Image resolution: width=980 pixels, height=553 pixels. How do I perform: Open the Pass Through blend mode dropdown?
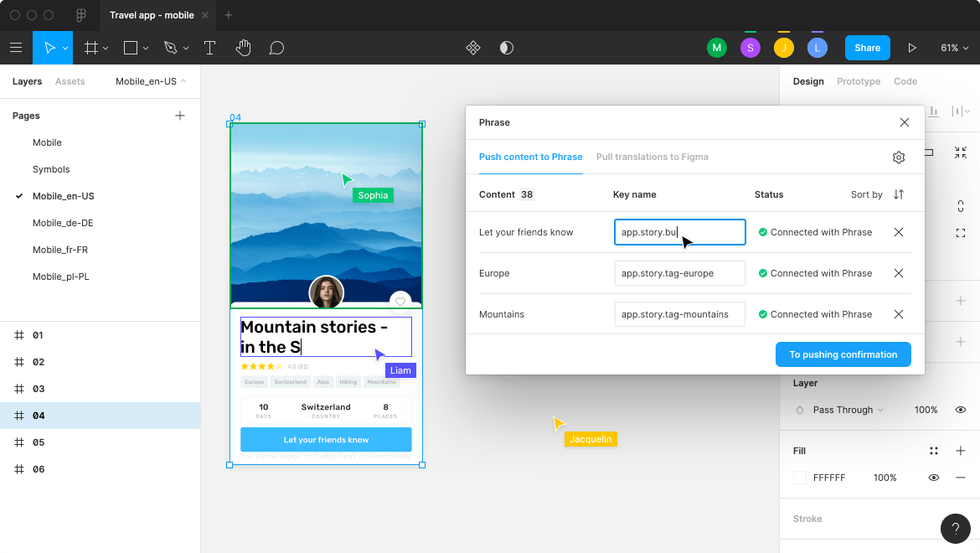pyautogui.click(x=846, y=410)
